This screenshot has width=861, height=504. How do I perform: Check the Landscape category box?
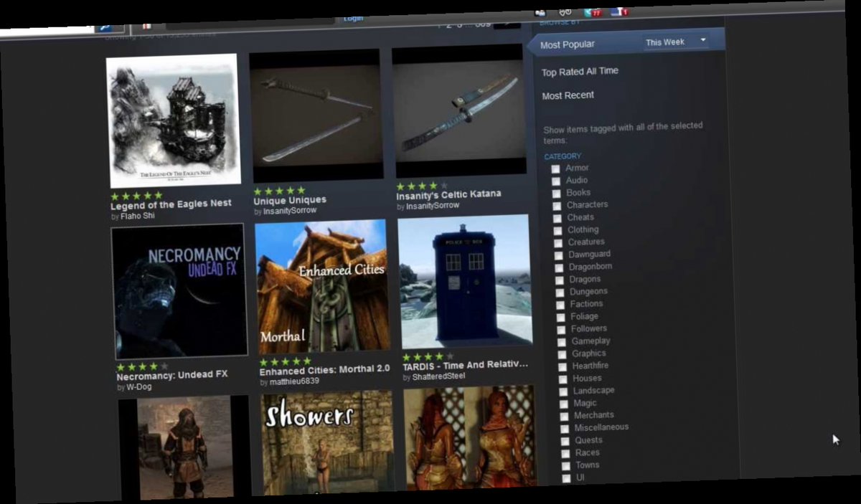(564, 391)
